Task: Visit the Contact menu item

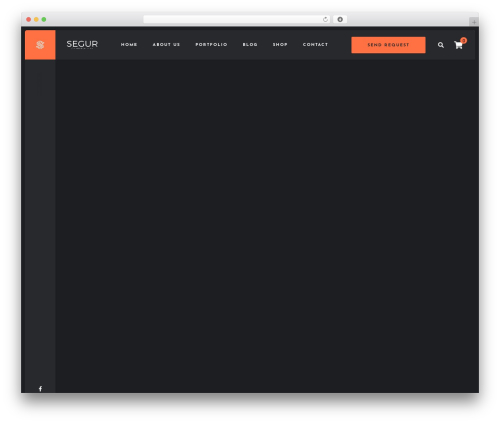Action: (x=315, y=44)
